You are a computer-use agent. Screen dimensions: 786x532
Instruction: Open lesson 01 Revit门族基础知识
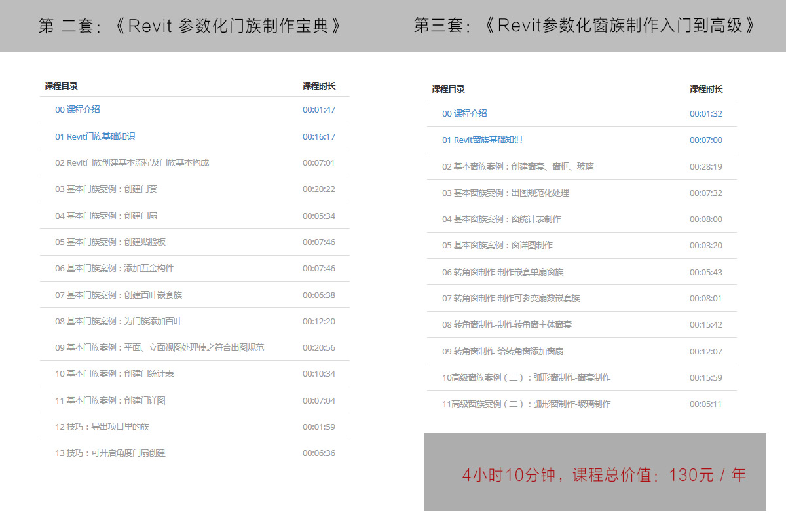pyautogui.click(x=95, y=136)
